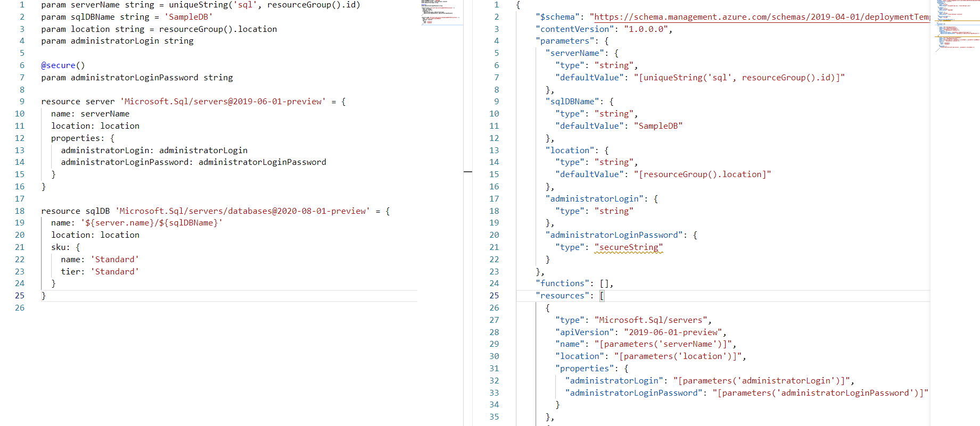Click "[parameters('administratorLogin')]" value on line 32

pos(761,381)
